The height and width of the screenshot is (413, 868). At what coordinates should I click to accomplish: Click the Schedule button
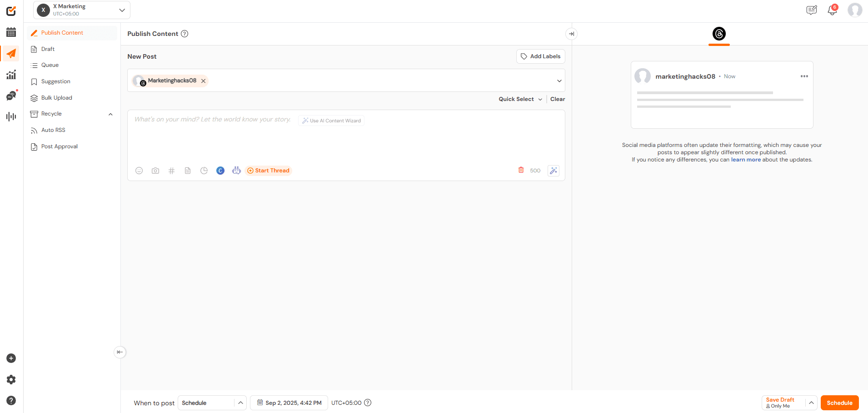(839, 403)
